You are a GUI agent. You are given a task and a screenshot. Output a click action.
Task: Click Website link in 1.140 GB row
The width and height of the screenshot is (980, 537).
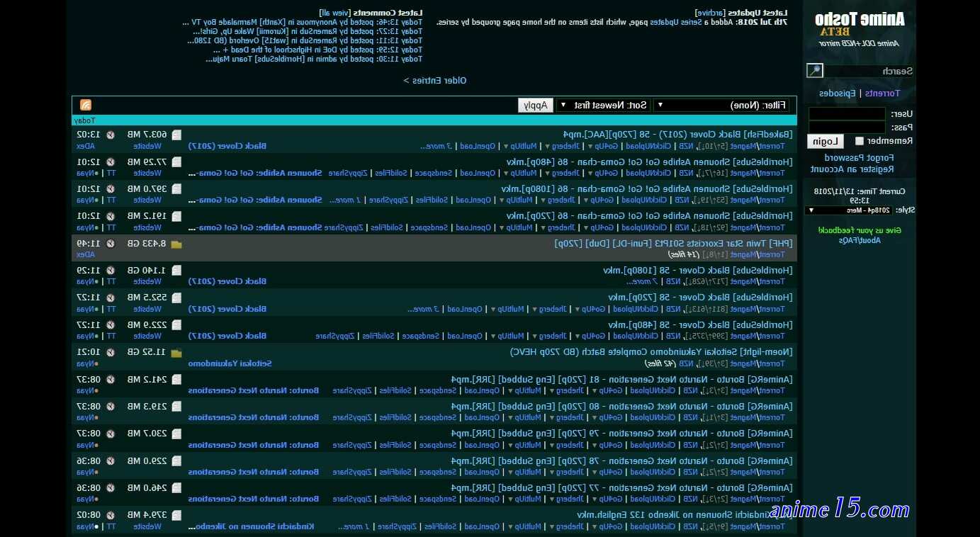click(147, 281)
